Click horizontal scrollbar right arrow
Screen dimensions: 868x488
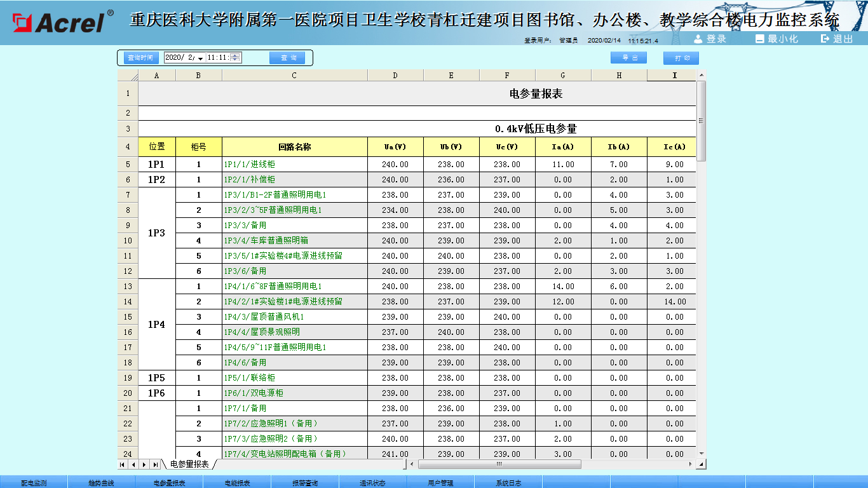pos(691,464)
